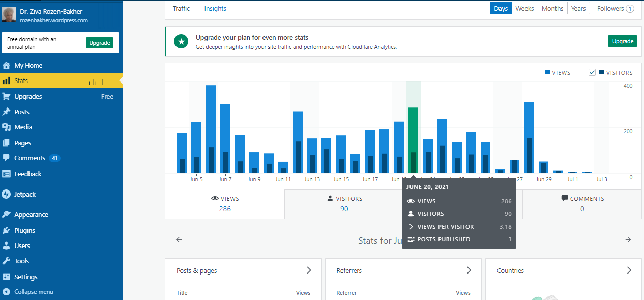The width and height of the screenshot is (644, 300).
Task: Click the Feedback form icon
Action: (6, 174)
